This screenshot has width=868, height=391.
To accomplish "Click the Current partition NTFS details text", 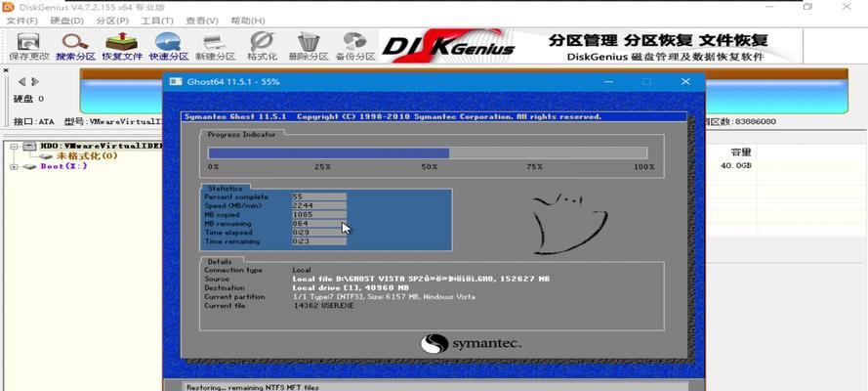I will 384,296.
